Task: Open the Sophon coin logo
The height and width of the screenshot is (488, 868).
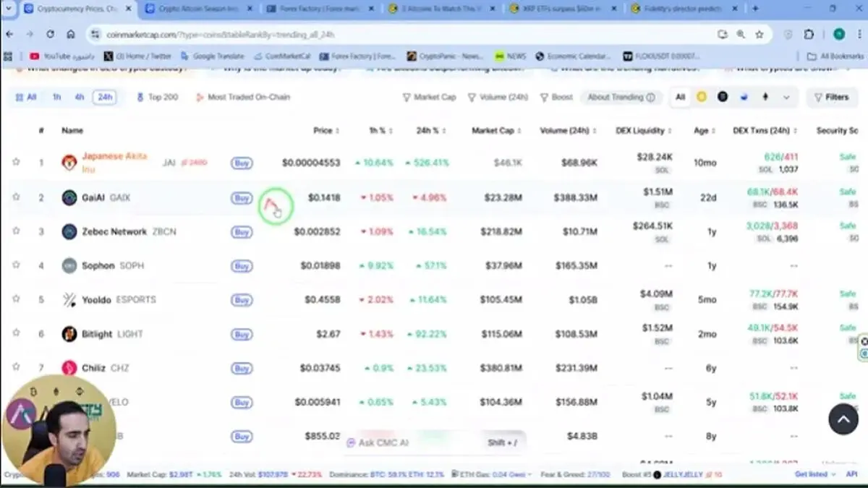Action: [69, 265]
